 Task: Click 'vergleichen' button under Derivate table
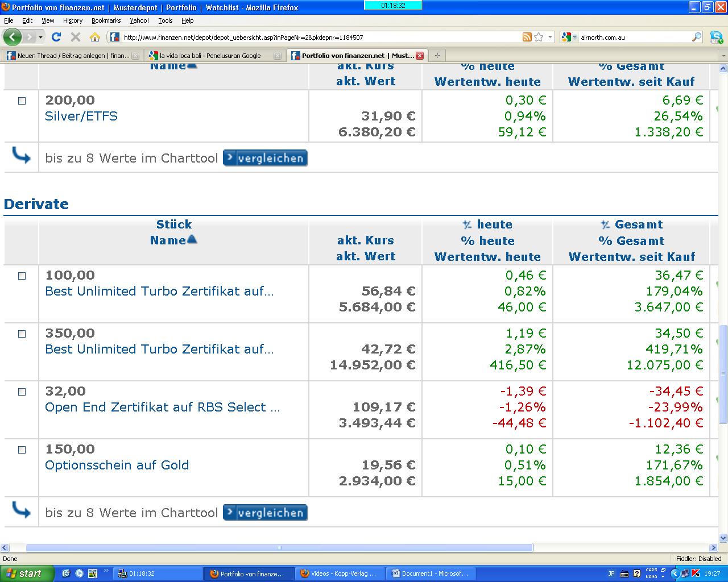265,513
